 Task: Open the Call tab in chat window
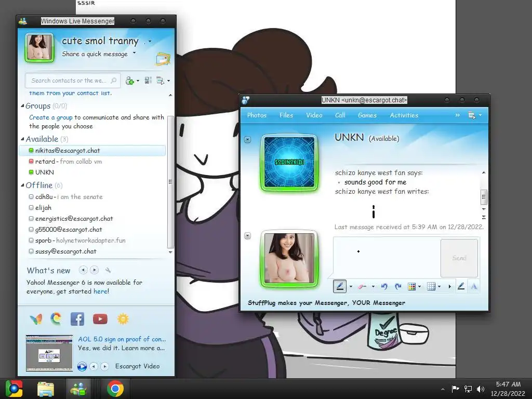coord(340,115)
